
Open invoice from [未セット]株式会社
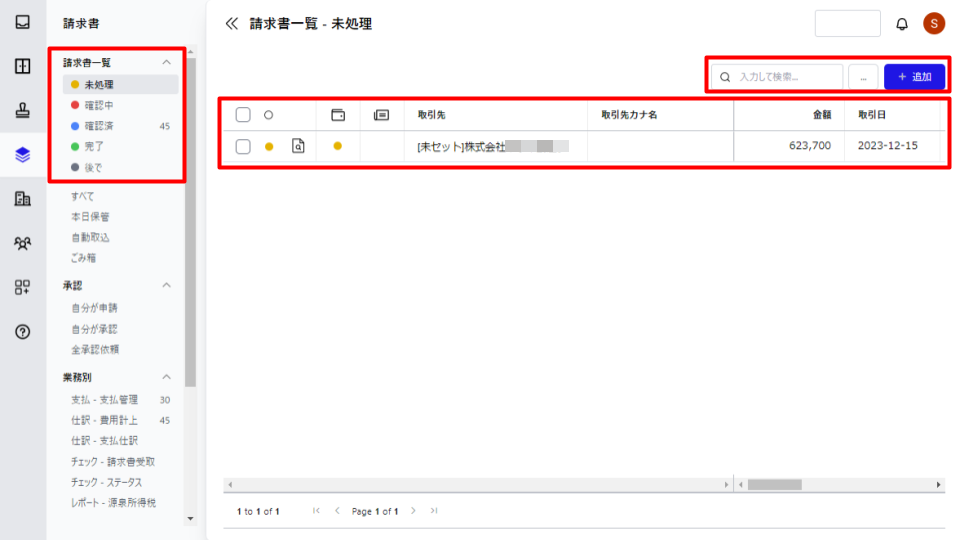click(x=493, y=146)
